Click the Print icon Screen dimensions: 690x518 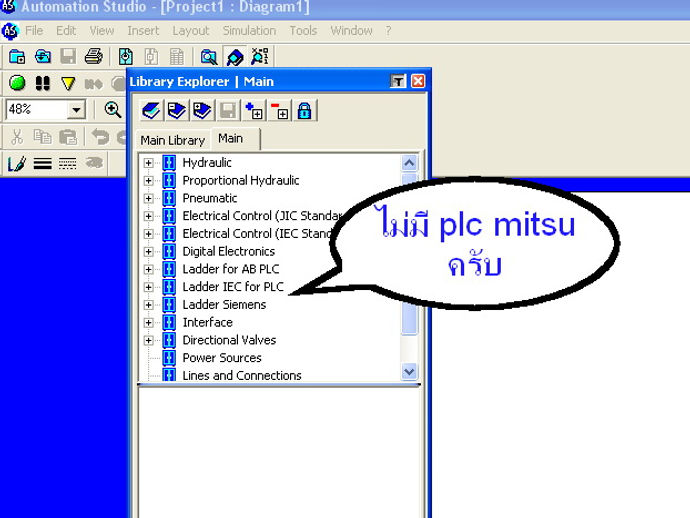(x=93, y=57)
